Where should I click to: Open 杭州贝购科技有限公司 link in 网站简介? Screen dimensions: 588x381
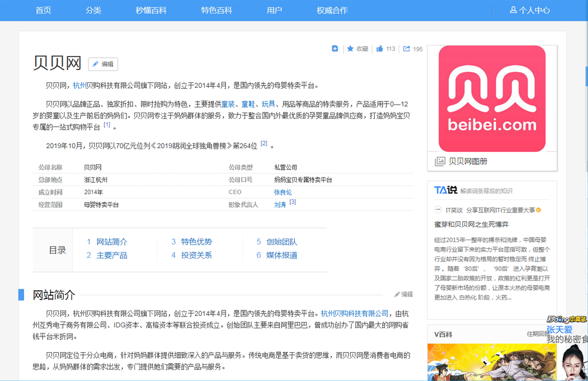tap(354, 314)
